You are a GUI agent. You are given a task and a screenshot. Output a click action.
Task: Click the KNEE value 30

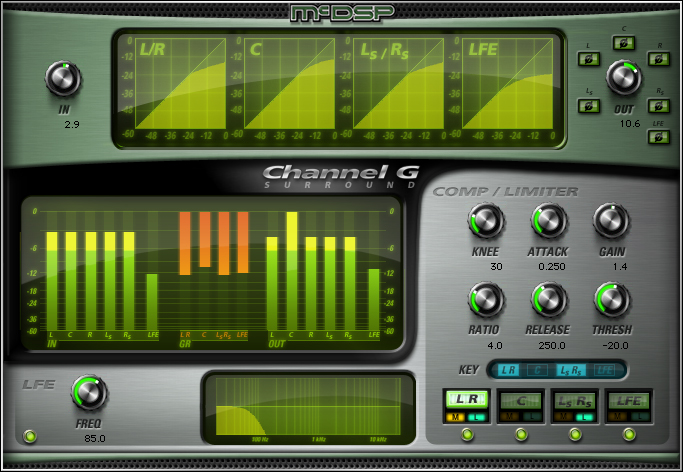(496, 266)
